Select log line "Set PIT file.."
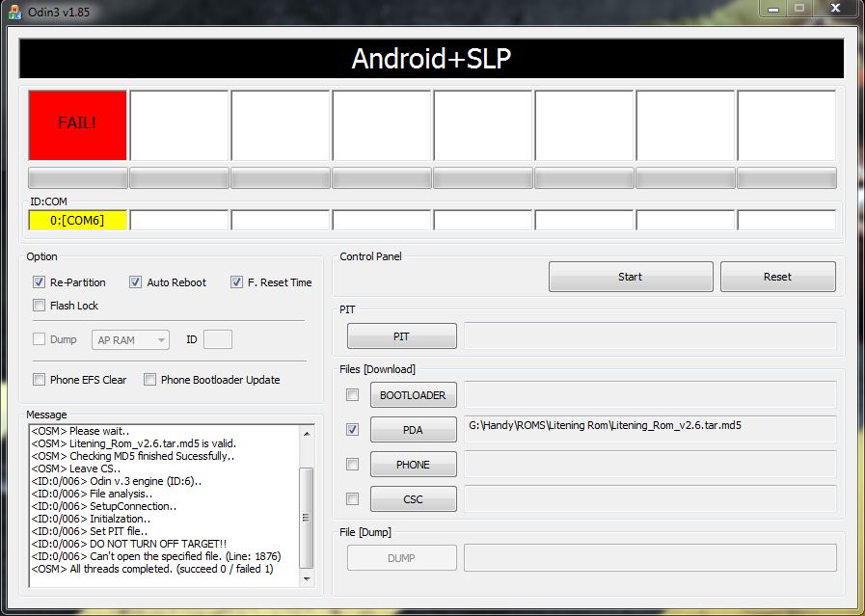 coord(90,531)
